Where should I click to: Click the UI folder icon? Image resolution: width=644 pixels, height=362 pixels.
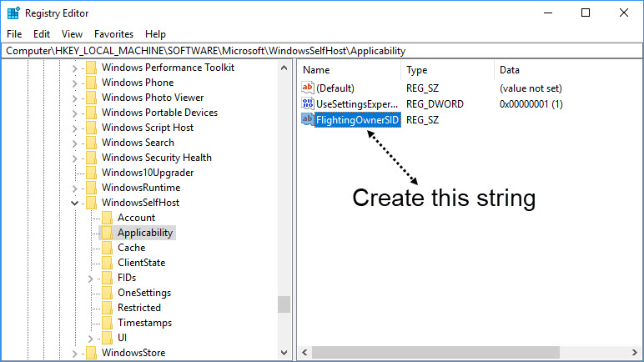(x=108, y=338)
